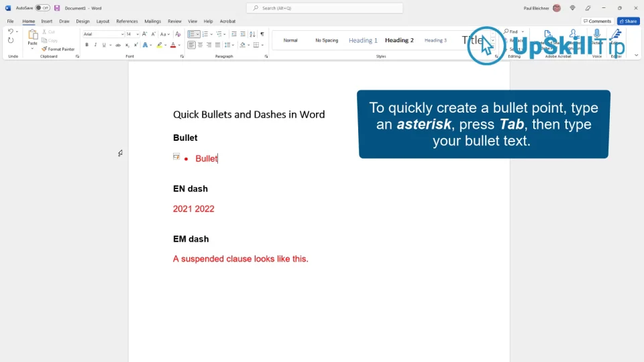
Task: Clear all formatting icon
Action: point(178,34)
